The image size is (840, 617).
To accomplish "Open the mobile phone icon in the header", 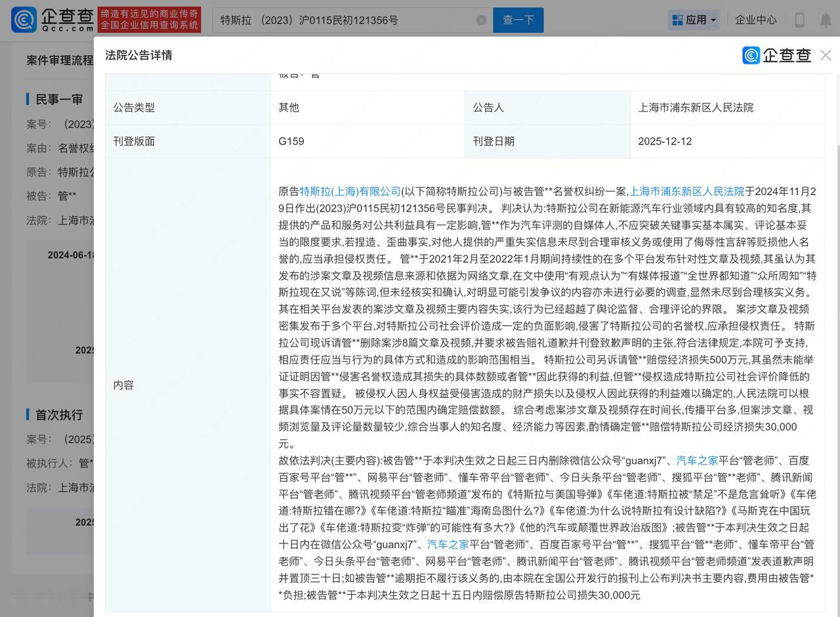I will point(799,20).
